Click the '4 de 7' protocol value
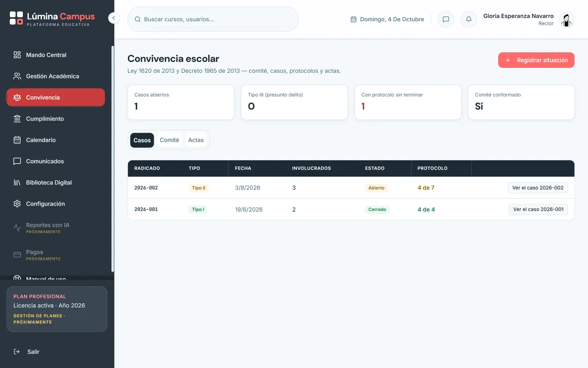This screenshot has height=368, width=588. click(426, 188)
